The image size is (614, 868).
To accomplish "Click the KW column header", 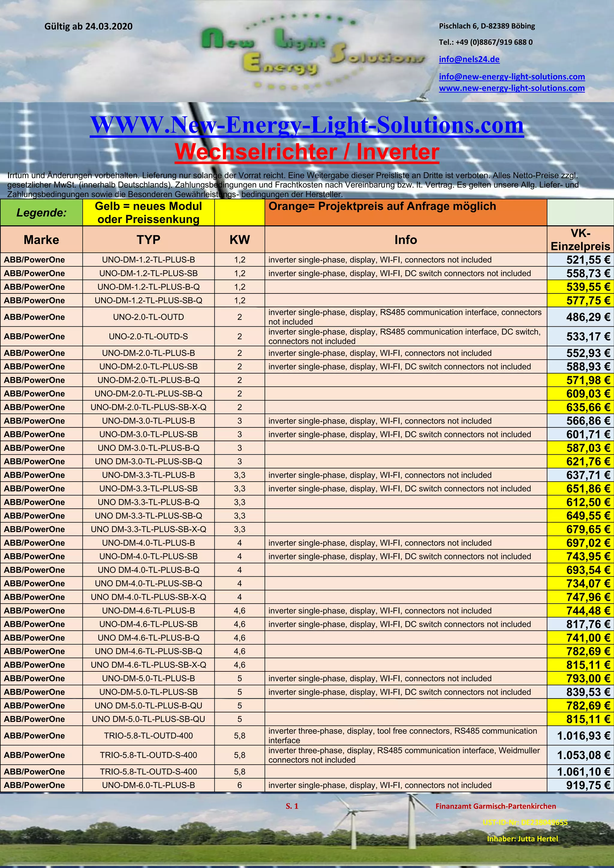I will [239, 240].
